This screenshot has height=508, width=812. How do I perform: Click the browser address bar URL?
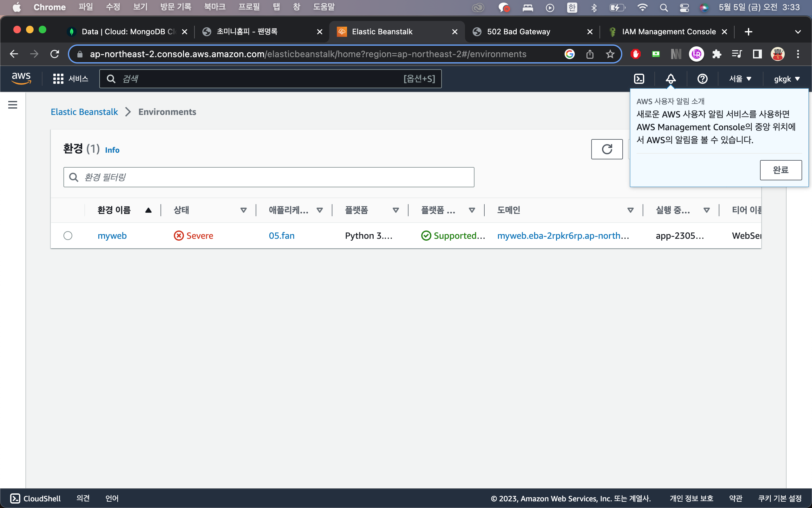pos(308,54)
